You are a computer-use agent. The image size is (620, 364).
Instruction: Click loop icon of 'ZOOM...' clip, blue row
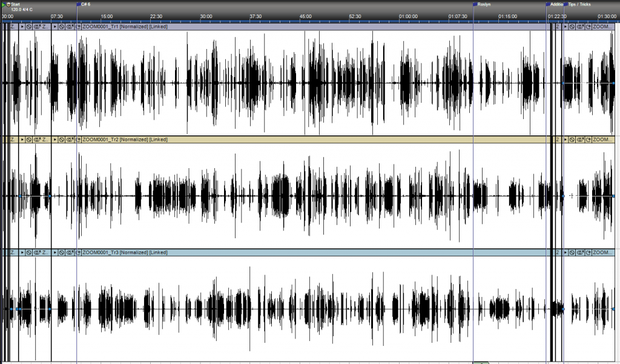coord(589,252)
